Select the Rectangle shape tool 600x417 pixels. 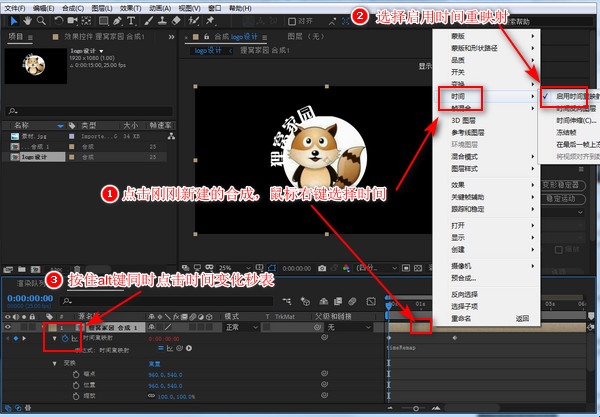(103, 21)
